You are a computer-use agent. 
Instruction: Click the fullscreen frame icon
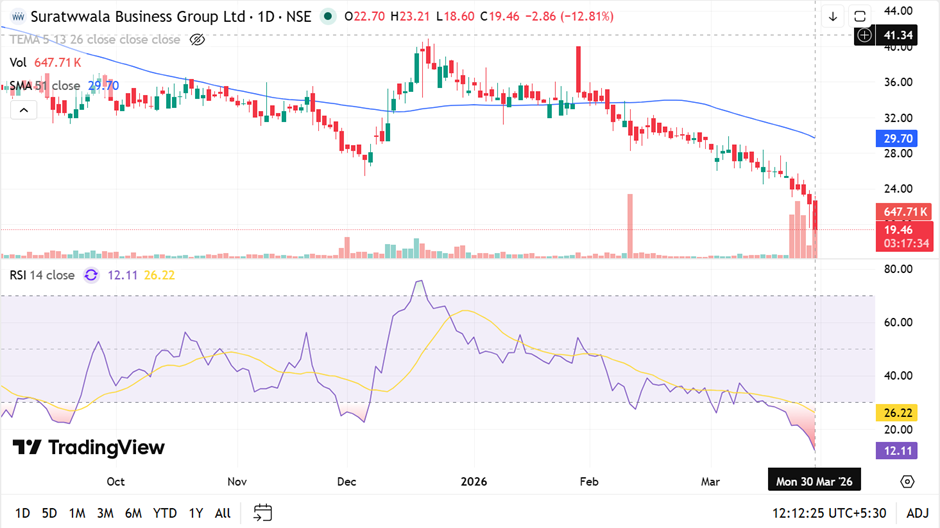tap(861, 17)
